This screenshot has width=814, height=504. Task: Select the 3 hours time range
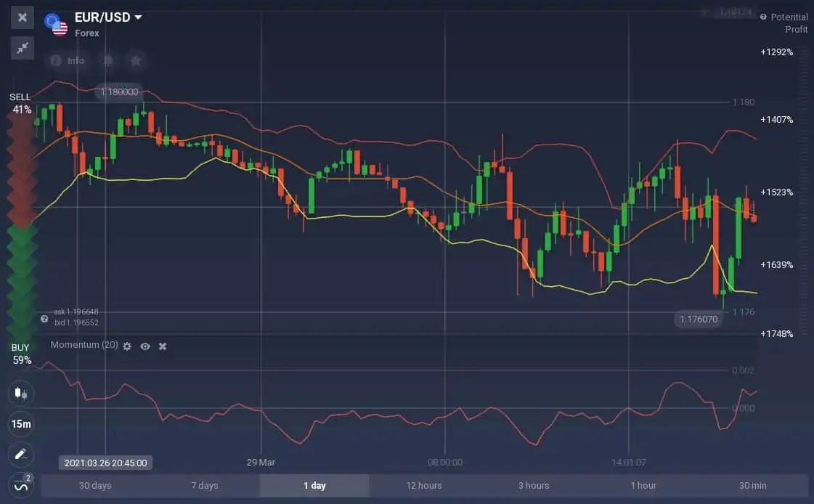(x=533, y=486)
